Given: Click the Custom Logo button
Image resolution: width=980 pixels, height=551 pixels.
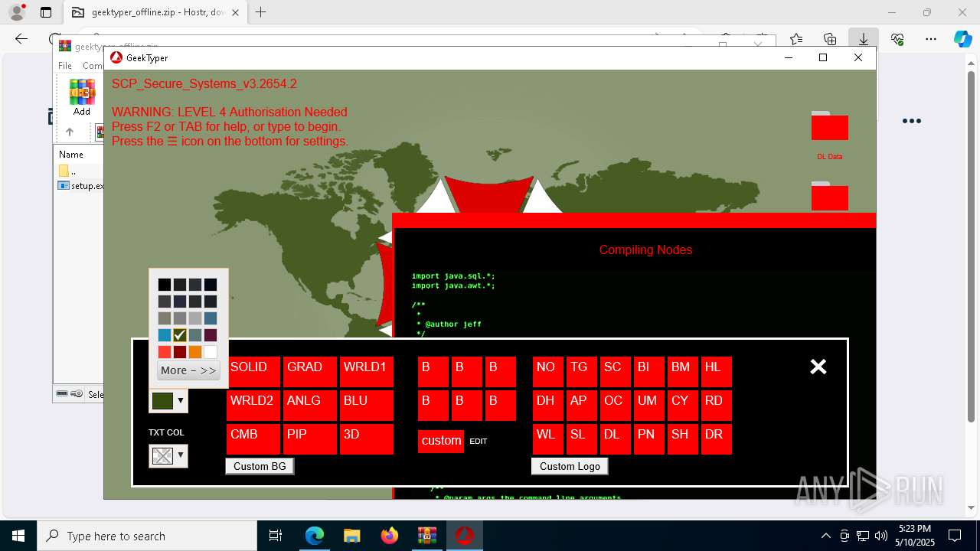Looking at the screenshot, I should coord(570,466).
